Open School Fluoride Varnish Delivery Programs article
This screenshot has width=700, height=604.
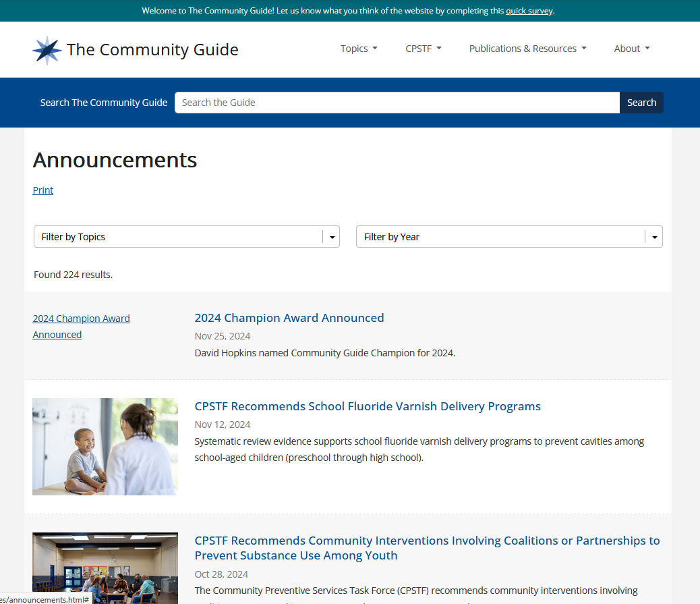(367, 406)
